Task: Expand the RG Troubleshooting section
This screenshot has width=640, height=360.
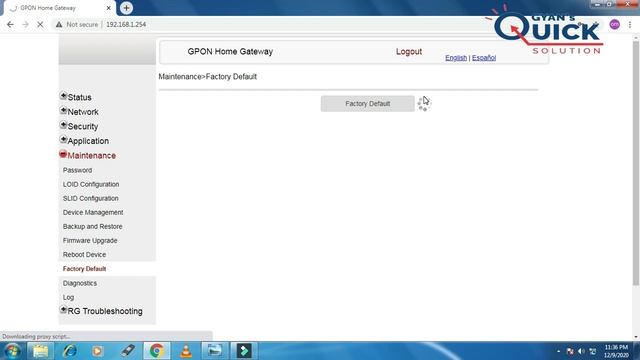Action: point(63,310)
